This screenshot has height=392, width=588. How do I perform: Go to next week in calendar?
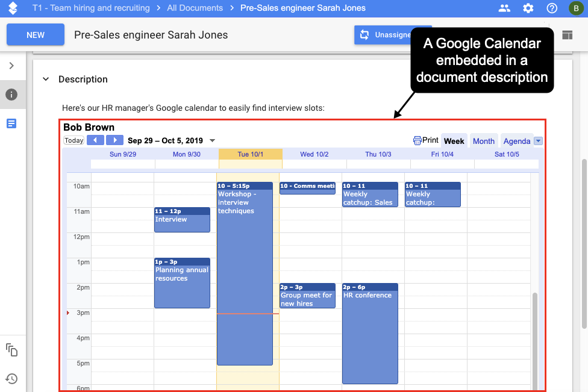click(x=114, y=140)
